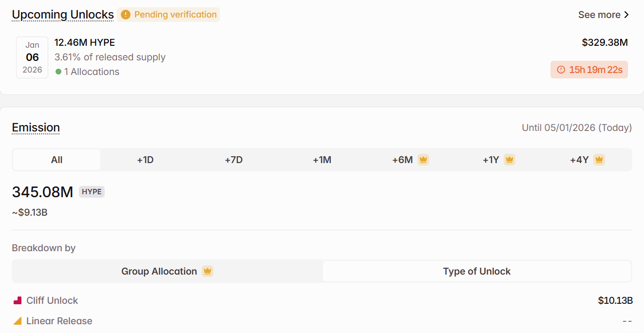Click the Pending verification warning icon

coord(126,15)
